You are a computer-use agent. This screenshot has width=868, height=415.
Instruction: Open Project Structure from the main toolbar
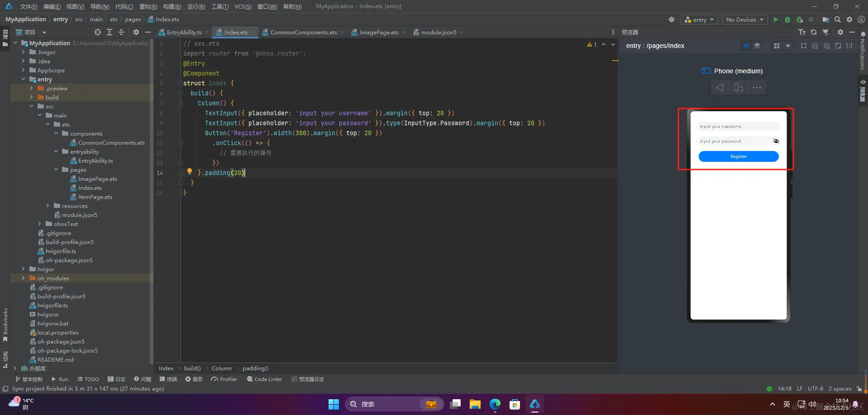point(826,19)
